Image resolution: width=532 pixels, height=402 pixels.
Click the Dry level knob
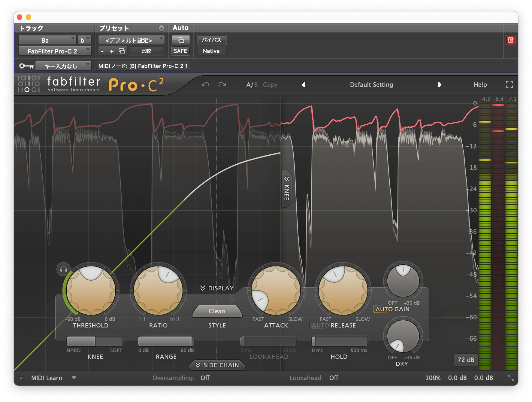[x=403, y=336]
